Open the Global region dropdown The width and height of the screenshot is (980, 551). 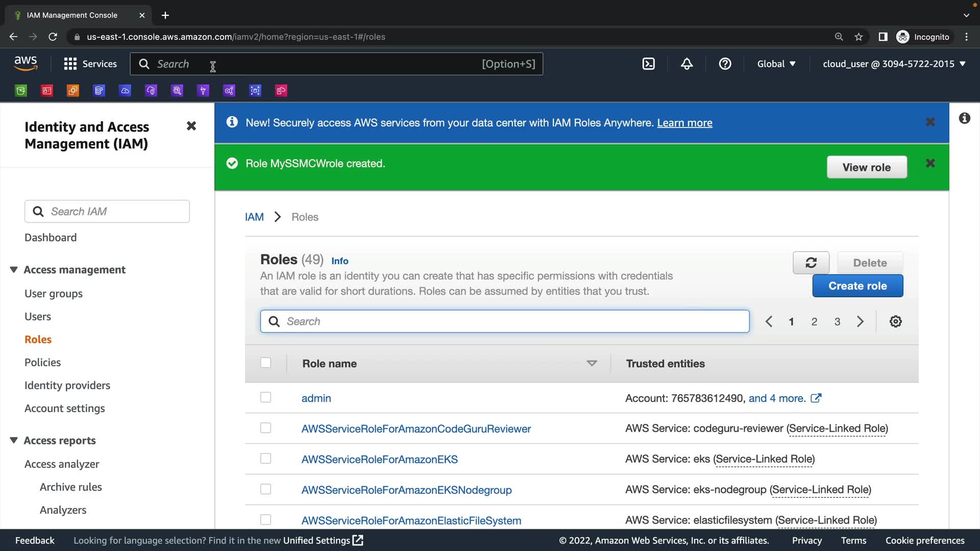[776, 64]
